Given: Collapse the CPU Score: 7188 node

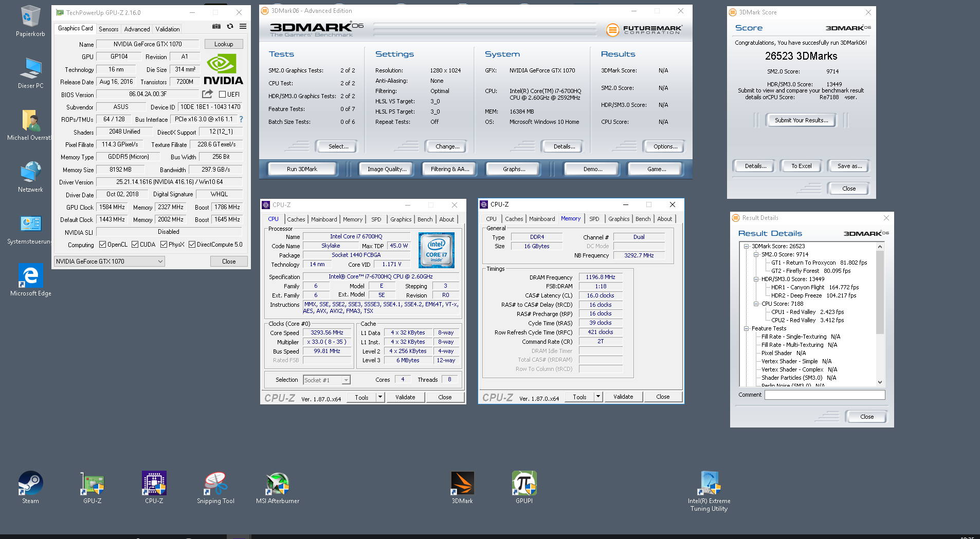Looking at the screenshot, I should point(756,304).
